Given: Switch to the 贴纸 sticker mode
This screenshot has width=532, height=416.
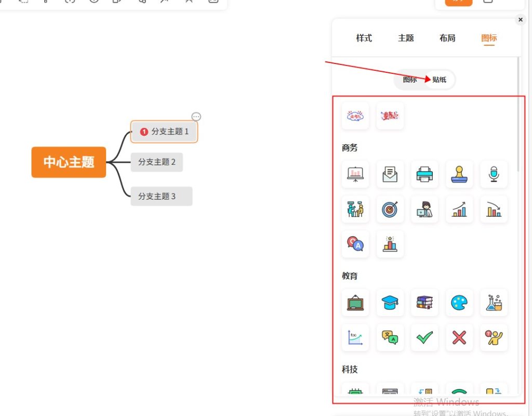Looking at the screenshot, I should pos(440,80).
